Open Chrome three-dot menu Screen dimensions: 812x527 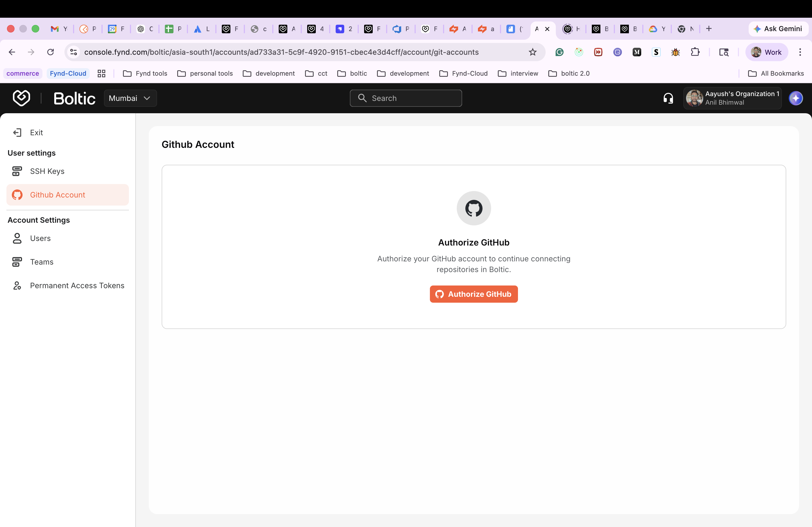coord(800,52)
